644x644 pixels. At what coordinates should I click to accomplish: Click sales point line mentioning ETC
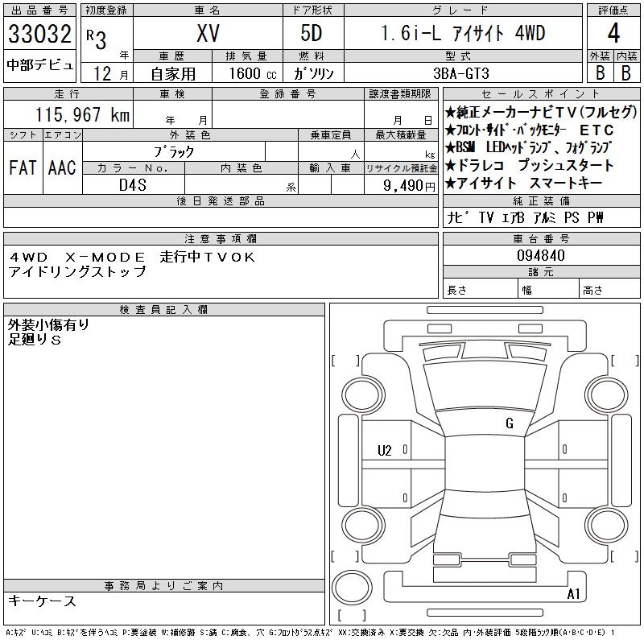tap(529, 130)
